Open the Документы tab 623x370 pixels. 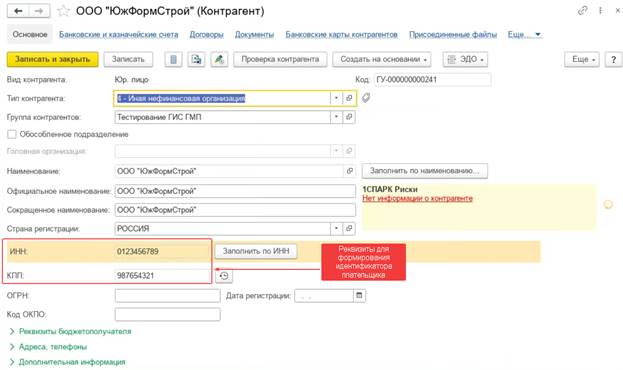[x=254, y=35]
